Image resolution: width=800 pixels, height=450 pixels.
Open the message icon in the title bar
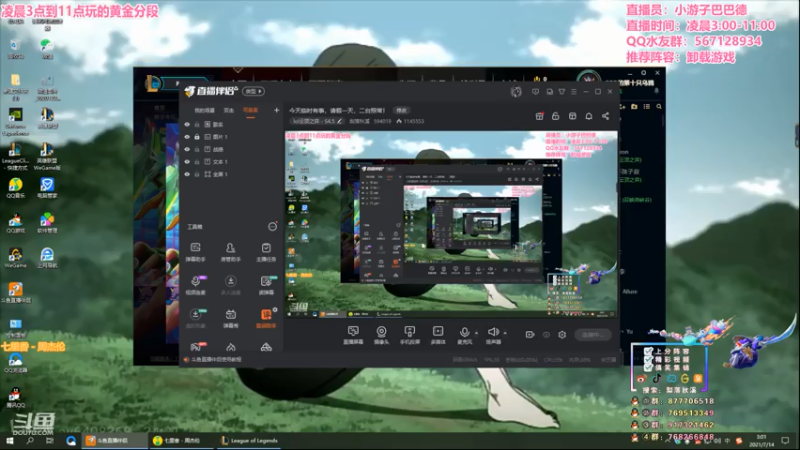point(535,92)
